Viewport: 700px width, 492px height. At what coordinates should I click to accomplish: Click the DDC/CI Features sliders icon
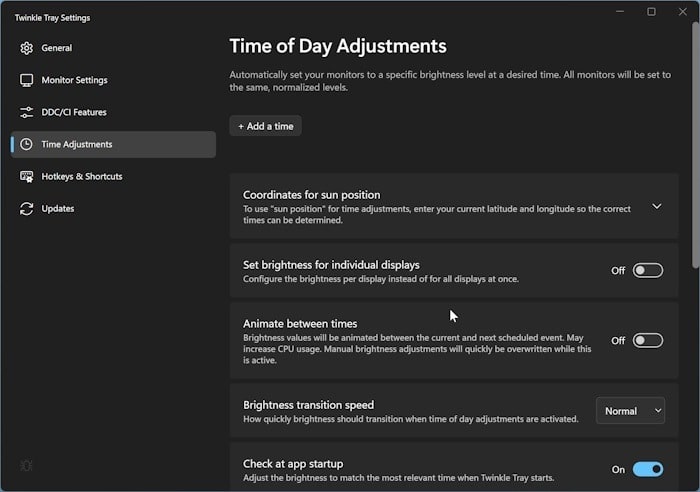click(26, 112)
